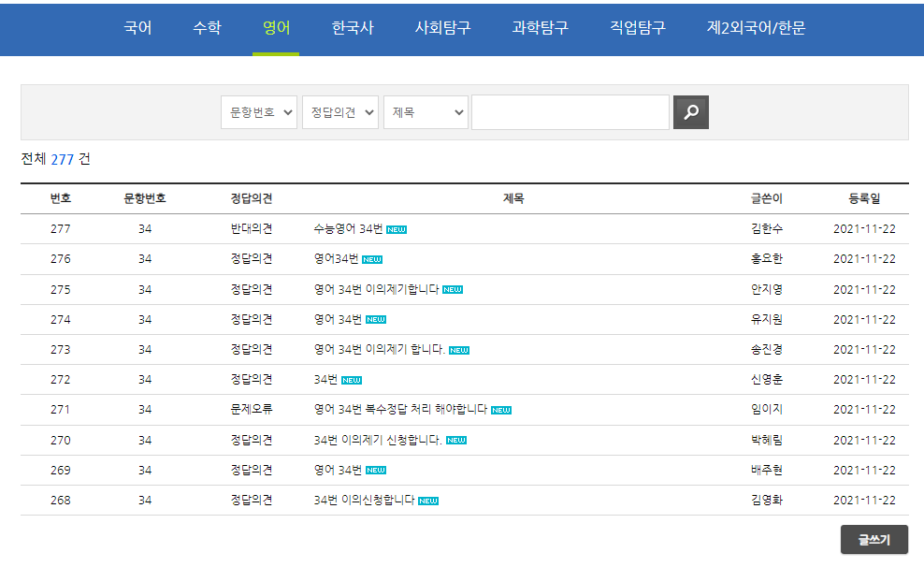
Task: Select the 영어 tab
Action: point(277,28)
